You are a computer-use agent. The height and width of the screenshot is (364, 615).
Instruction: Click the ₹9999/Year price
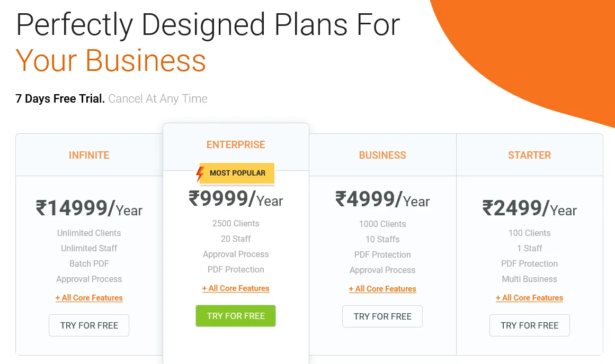pos(236,198)
